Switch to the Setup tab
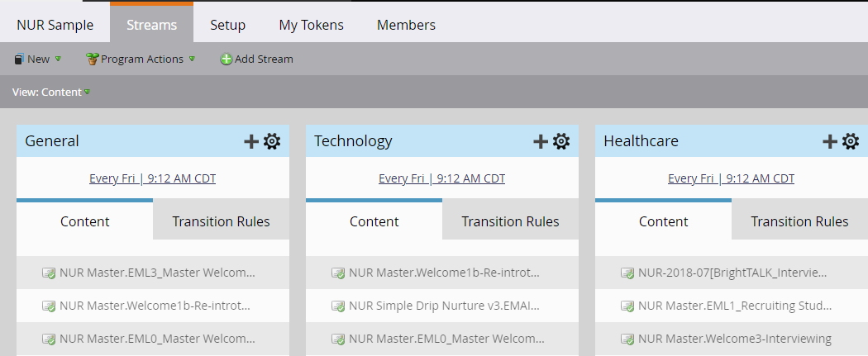Viewport: 868px width, 356px height. [227, 26]
